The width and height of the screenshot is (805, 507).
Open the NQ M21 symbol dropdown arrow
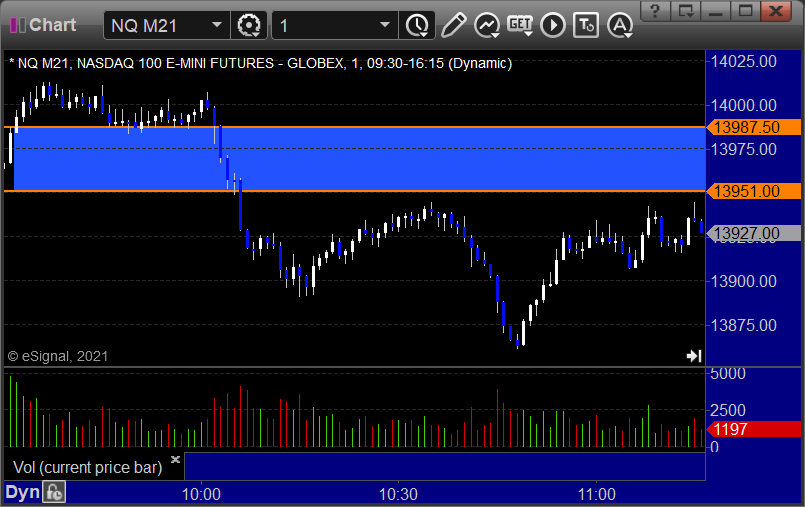[217, 25]
